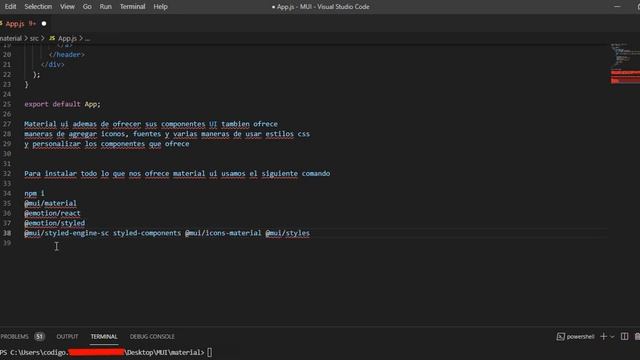Image resolution: width=640 pixels, height=360 pixels.
Task: Click the '@emotion/styled' line
Action: pyautogui.click(x=54, y=223)
